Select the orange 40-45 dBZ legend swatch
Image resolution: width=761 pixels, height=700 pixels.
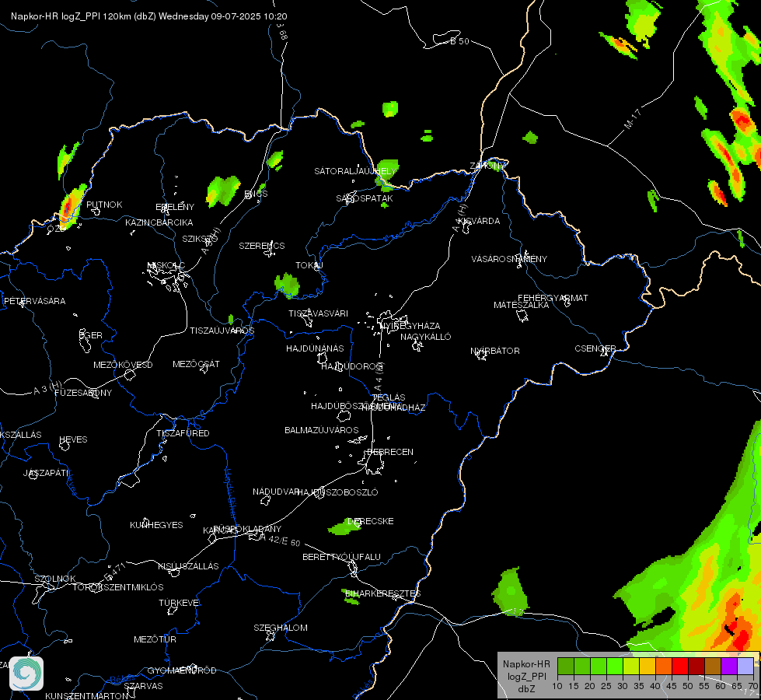664,666
